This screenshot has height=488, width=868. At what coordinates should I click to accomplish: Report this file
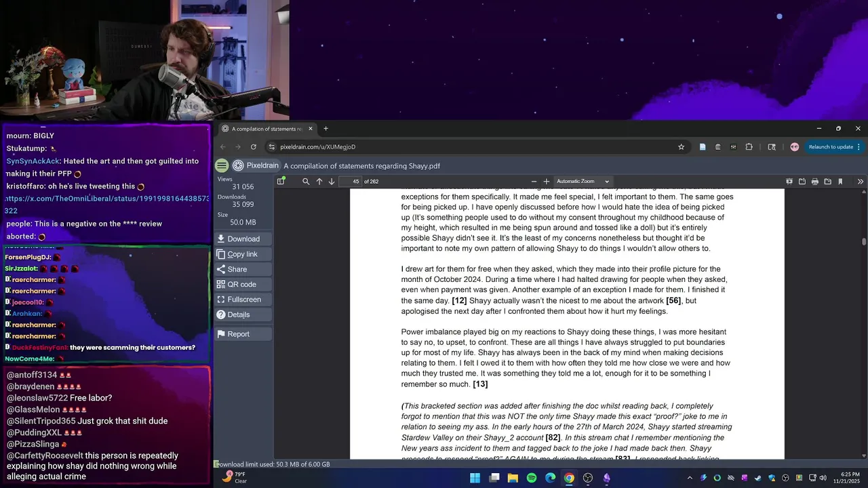pyautogui.click(x=243, y=334)
